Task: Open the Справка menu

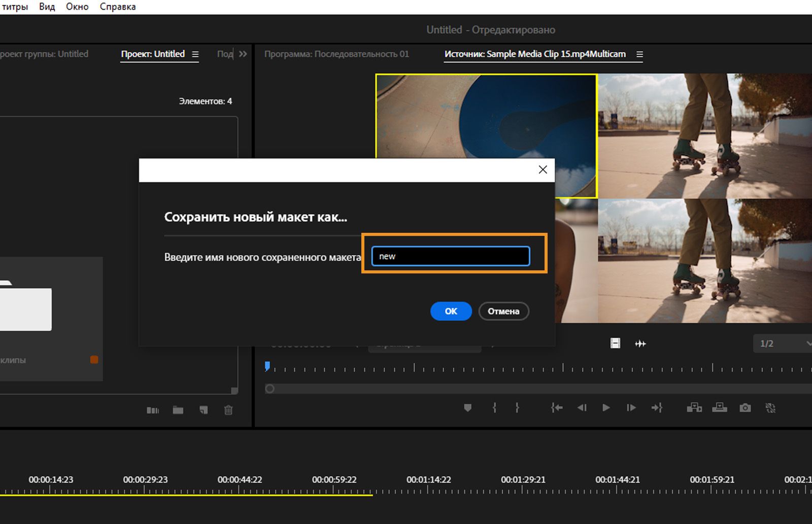Action: (x=117, y=6)
